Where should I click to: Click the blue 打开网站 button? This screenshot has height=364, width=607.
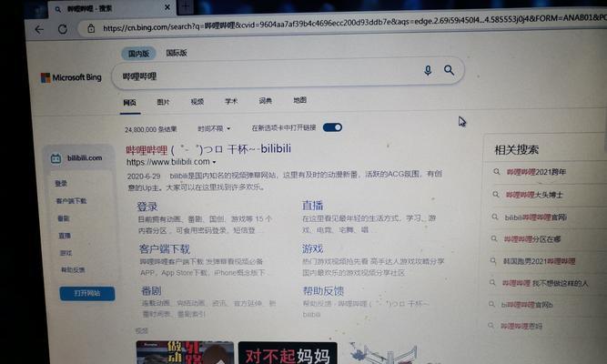tap(87, 293)
